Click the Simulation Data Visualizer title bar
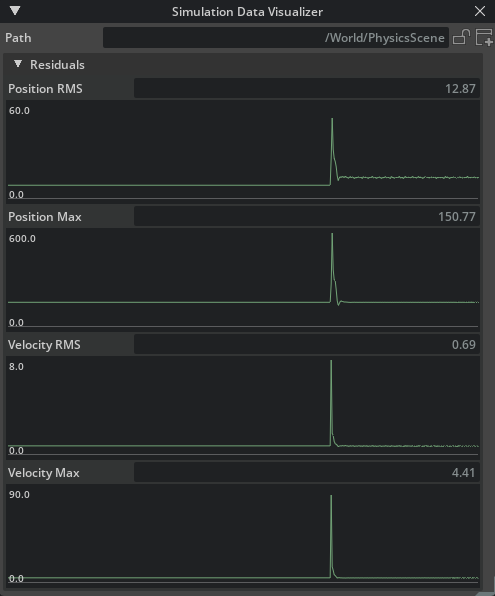The image size is (495, 596). pyautogui.click(x=247, y=11)
